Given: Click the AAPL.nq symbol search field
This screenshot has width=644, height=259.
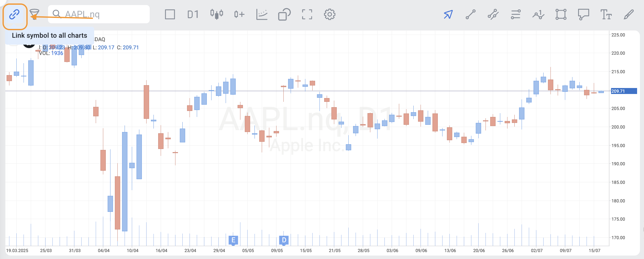Looking at the screenshot, I should coord(99,14).
